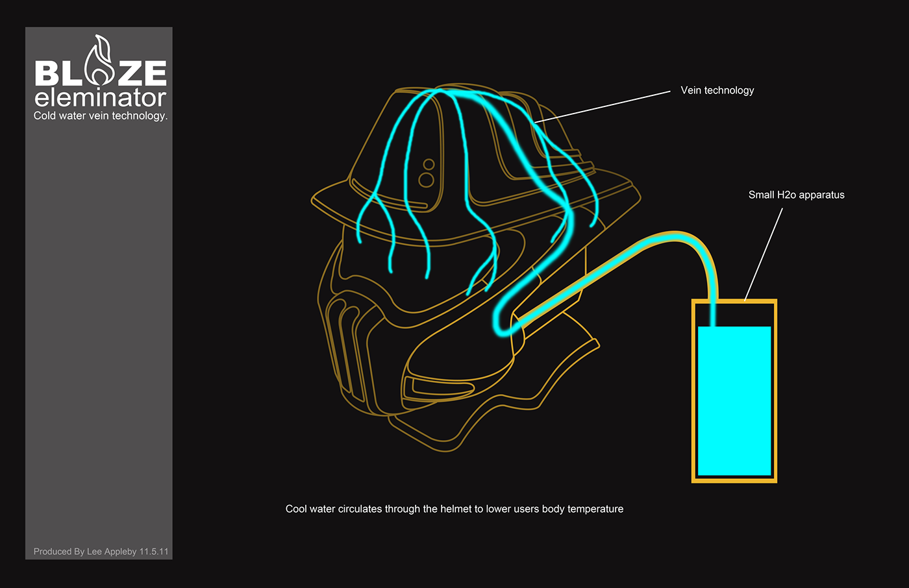Click the 'eleminator' text under the logo
This screenshot has height=588, width=909.
click(101, 98)
